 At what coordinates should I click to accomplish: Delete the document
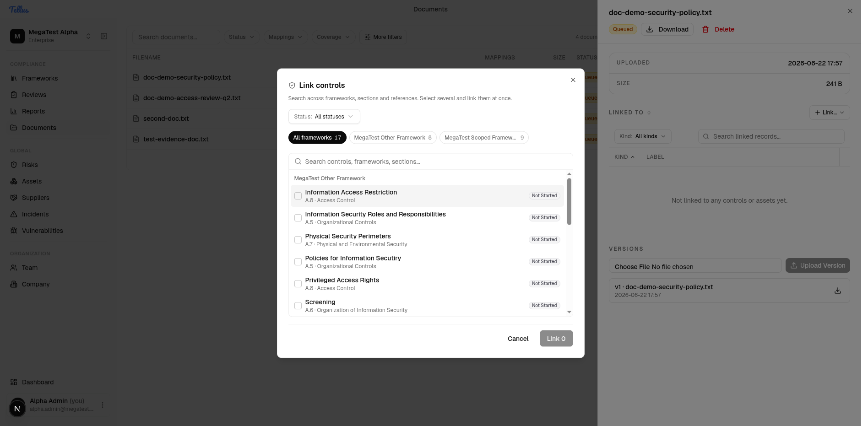tap(718, 29)
